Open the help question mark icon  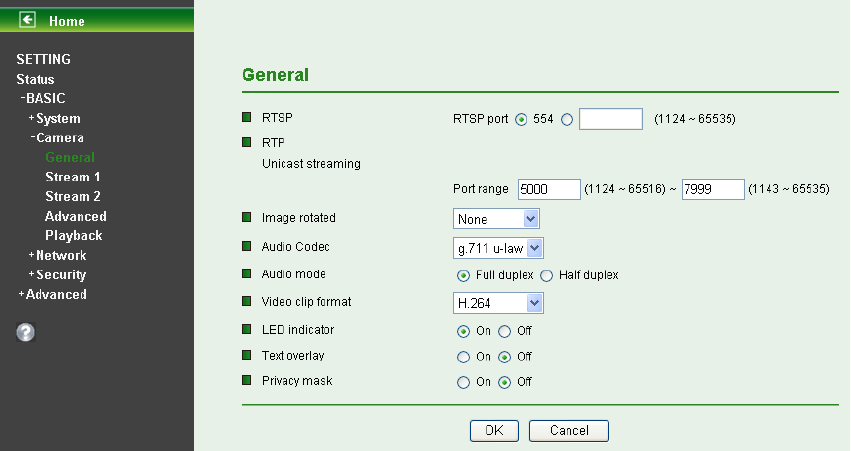26,332
